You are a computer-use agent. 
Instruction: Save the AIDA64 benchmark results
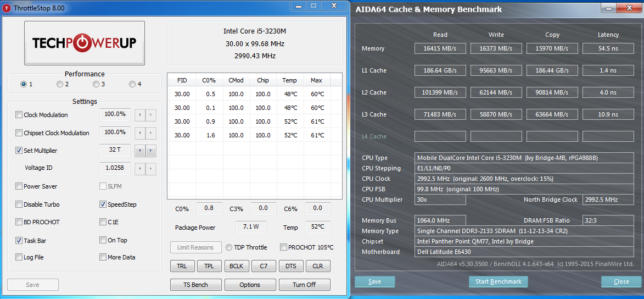[x=374, y=282]
